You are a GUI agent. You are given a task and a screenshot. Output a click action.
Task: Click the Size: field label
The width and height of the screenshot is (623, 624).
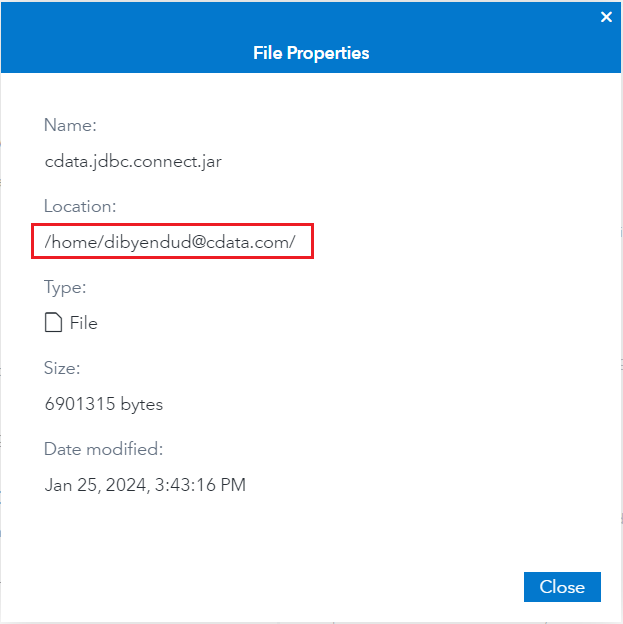[x=62, y=368]
